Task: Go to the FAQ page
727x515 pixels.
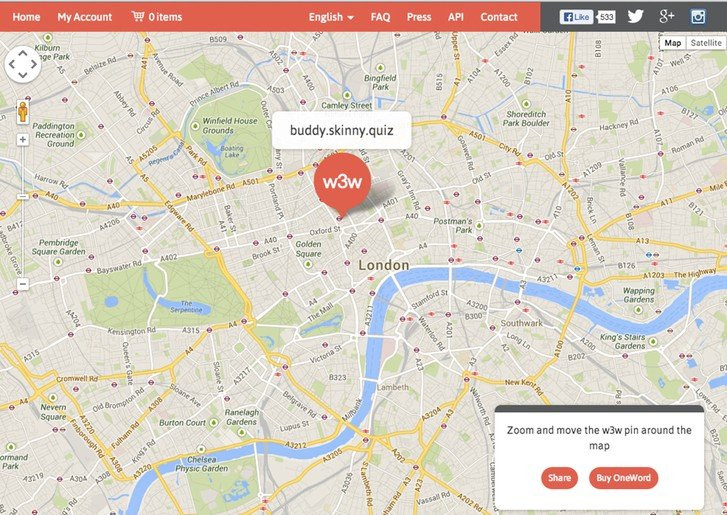Action: click(x=380, y=17)
